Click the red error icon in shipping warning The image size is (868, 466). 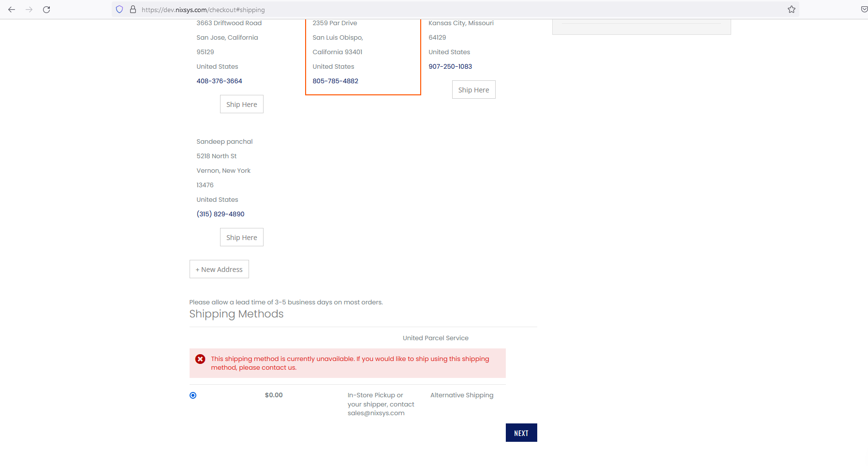(200, 359)
